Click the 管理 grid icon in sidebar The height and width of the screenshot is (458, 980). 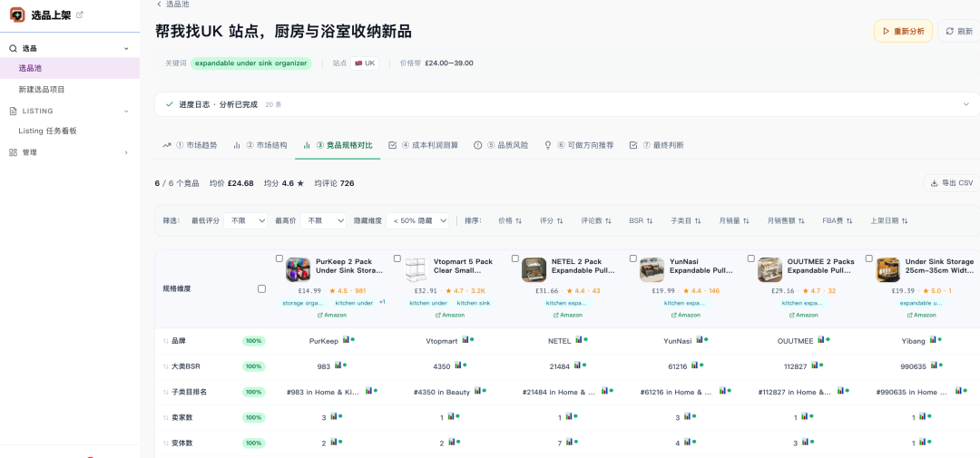[x=13, y=152]
